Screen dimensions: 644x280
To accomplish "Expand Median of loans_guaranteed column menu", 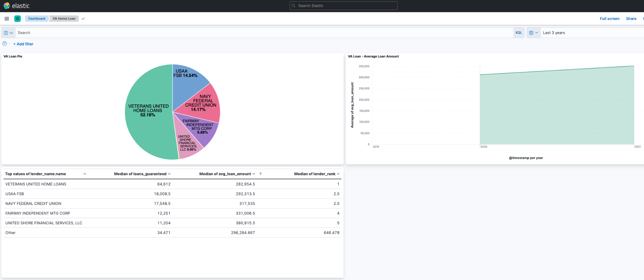I will tap(169, 174).
